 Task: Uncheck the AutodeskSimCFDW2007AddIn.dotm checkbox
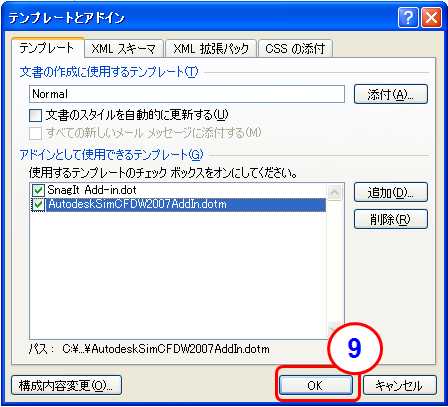click(x=38, y=204)
